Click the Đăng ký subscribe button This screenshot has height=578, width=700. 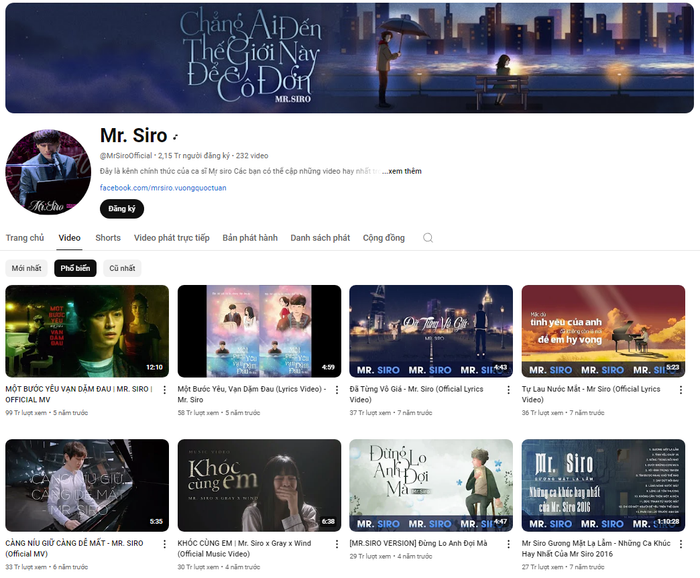(x=122, y=209)
